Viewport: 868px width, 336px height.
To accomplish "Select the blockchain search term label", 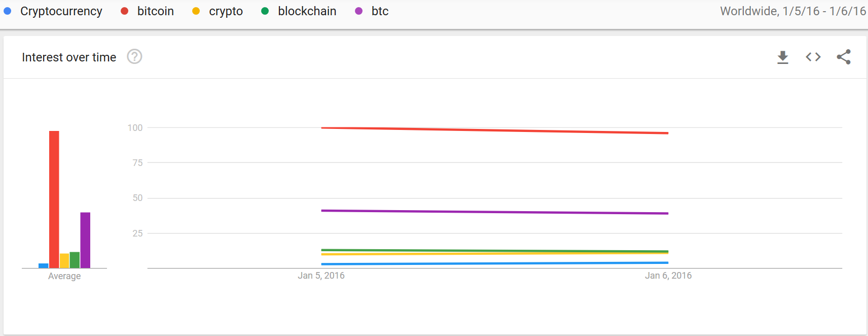I will (307, 11).
